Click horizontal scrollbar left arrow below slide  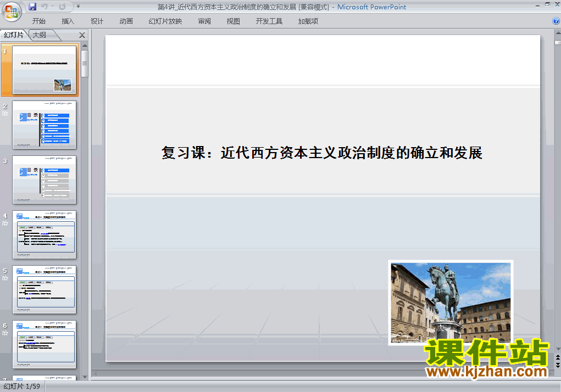point(95,373)
